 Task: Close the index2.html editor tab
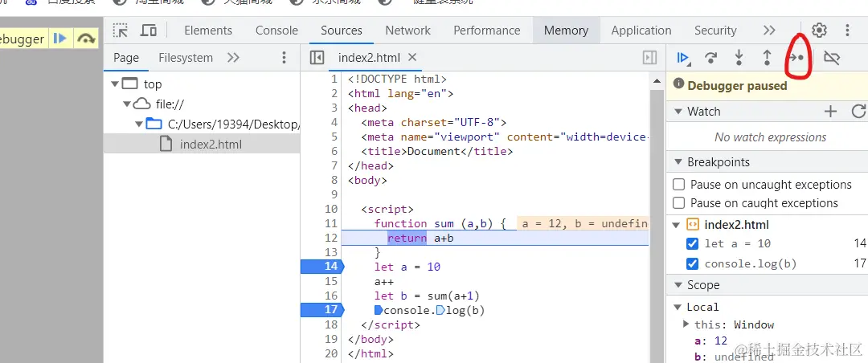411,57
